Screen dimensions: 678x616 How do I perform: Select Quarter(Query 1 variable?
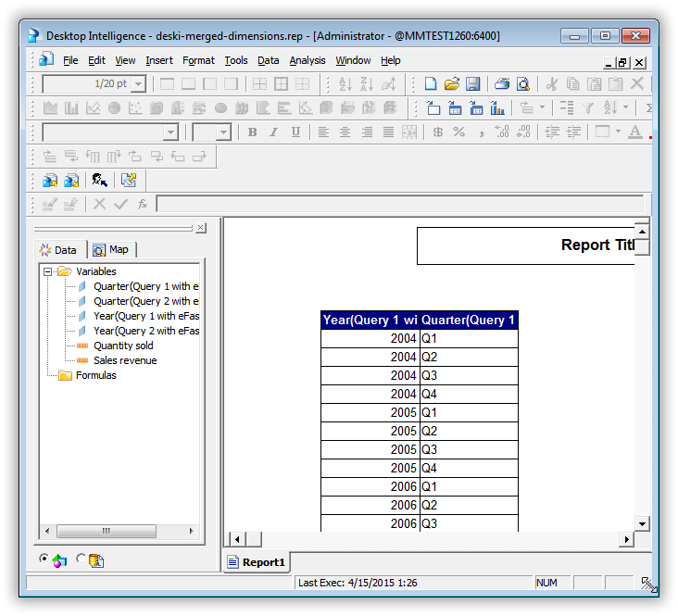tap(146, 286)
